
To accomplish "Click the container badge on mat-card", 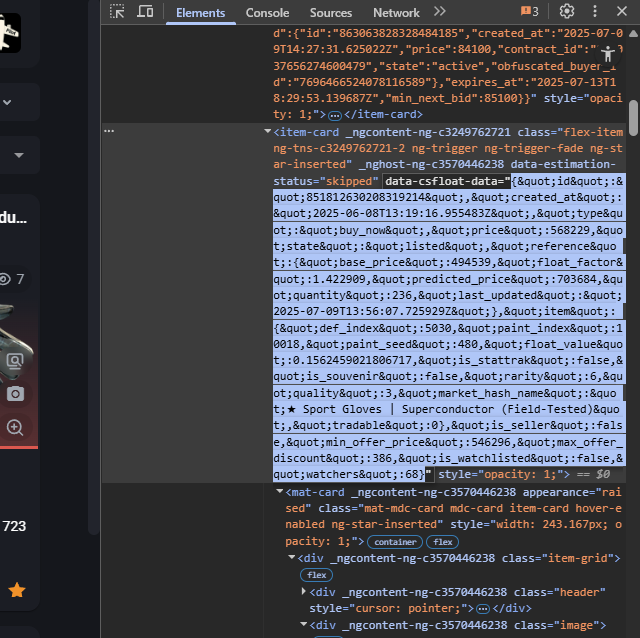I will point(395,542).
